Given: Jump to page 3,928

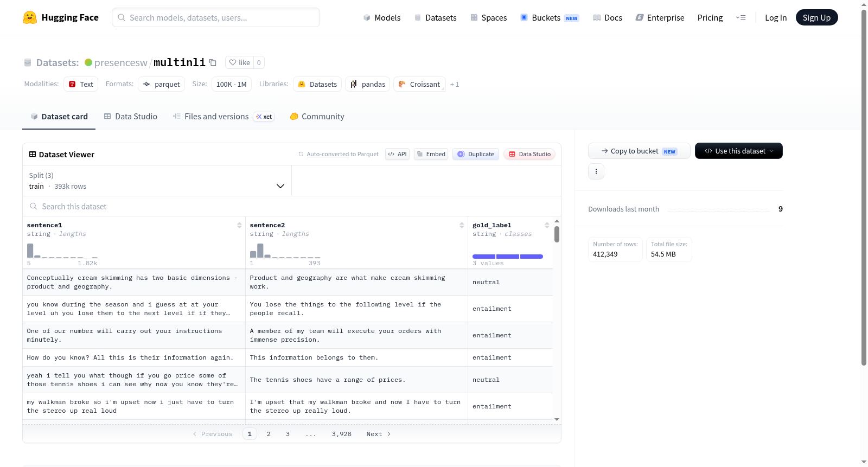Looking at the screenshot, I should 342,434.
